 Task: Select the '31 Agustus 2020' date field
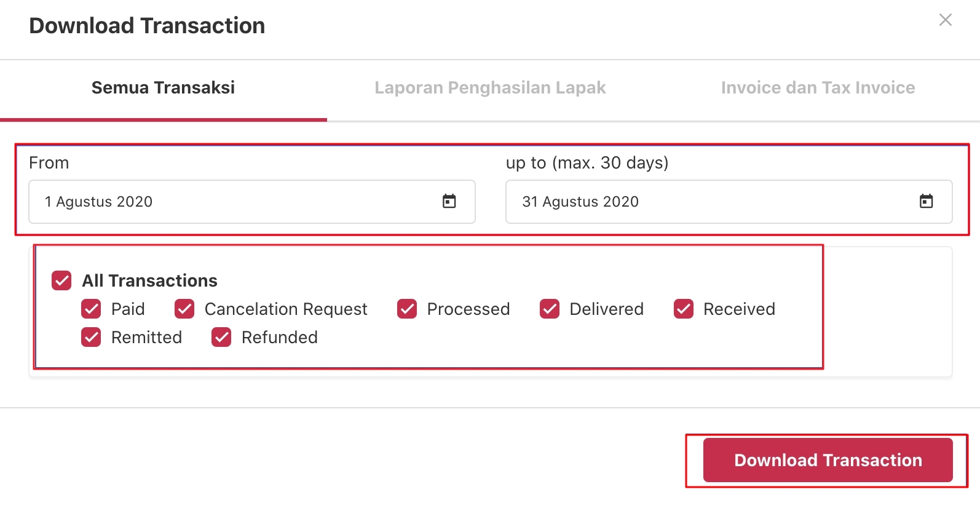[x=707, y=202]
